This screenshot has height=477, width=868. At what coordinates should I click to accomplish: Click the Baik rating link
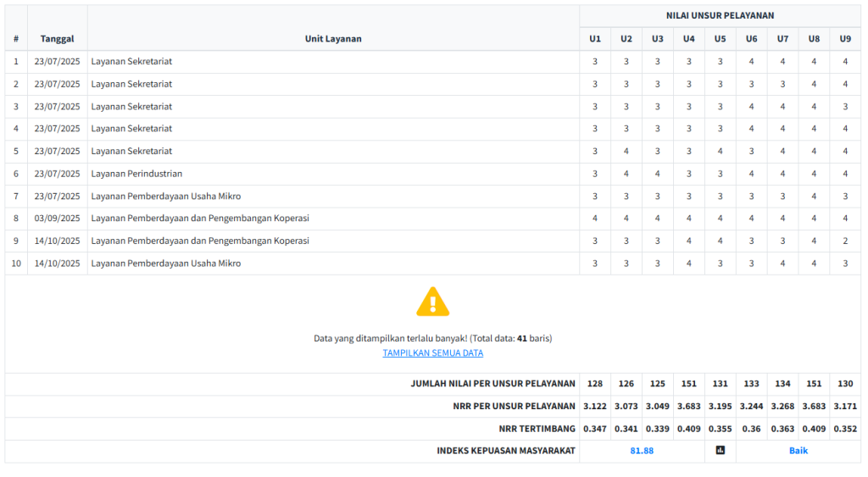[798, 451]
